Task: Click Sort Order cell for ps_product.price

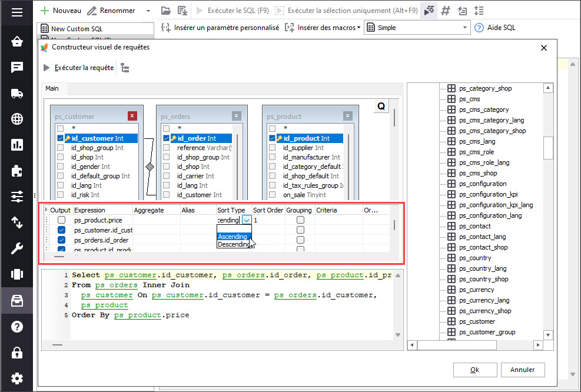Action: 268,220
